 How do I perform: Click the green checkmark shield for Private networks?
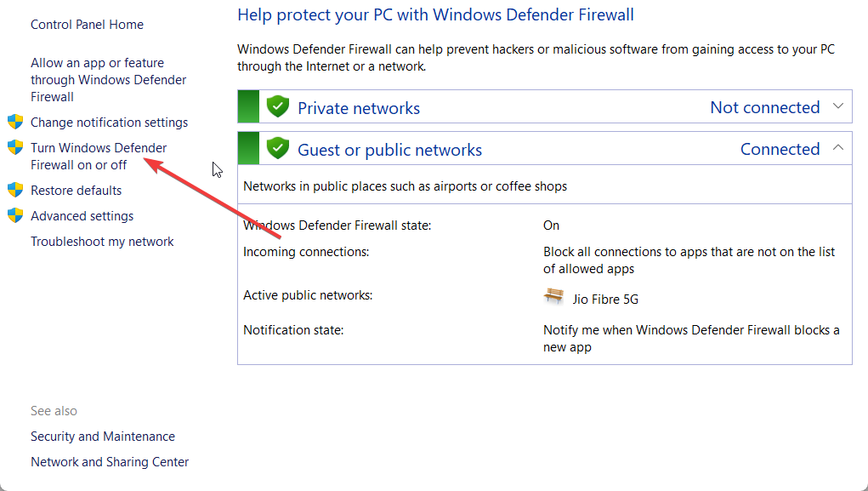(x=278, y=106)
